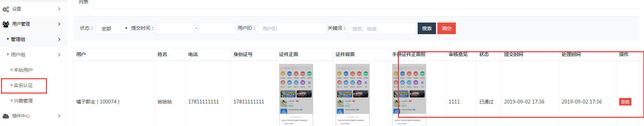This screenshot has width=644, height=126.
Task: Click the 用户 column header
Action: click(81, 54)
